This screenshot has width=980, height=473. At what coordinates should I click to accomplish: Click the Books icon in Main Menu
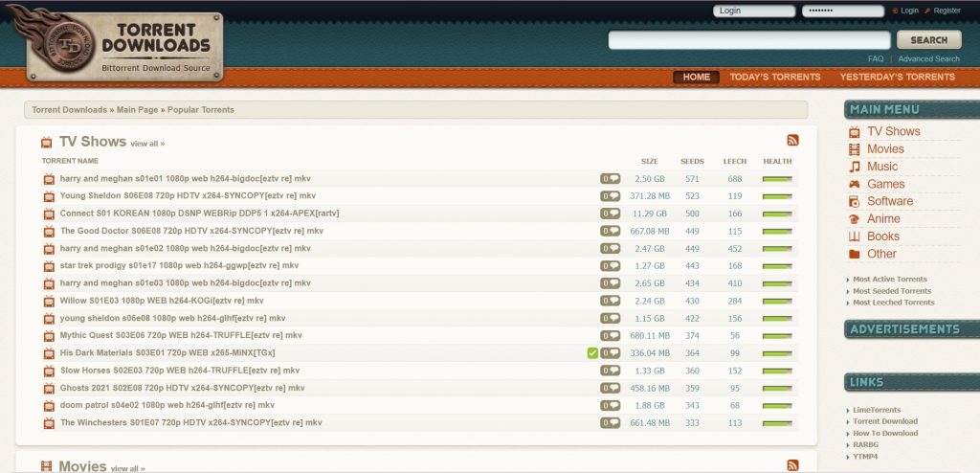click(x=854, y=236)
